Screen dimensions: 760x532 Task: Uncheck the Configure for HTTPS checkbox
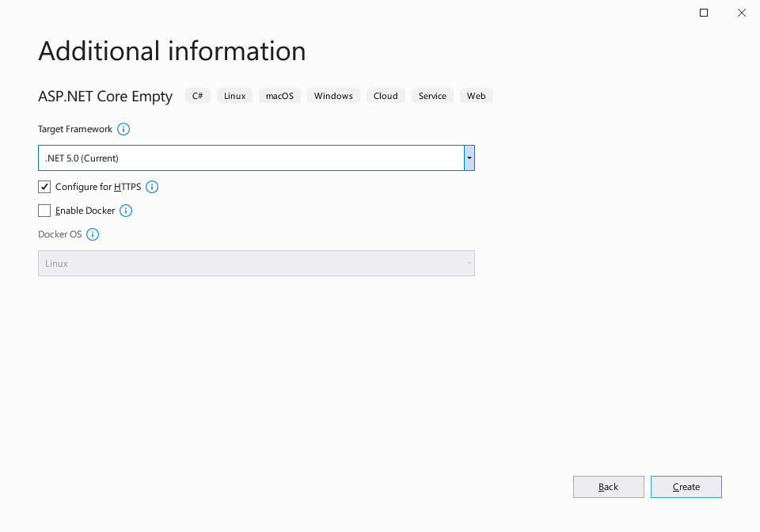pos(44,187)
